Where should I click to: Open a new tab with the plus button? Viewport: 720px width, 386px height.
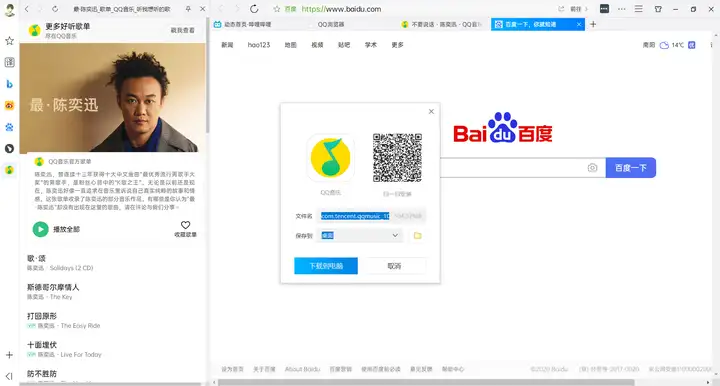pyautogui.click(x=593, y=24)
